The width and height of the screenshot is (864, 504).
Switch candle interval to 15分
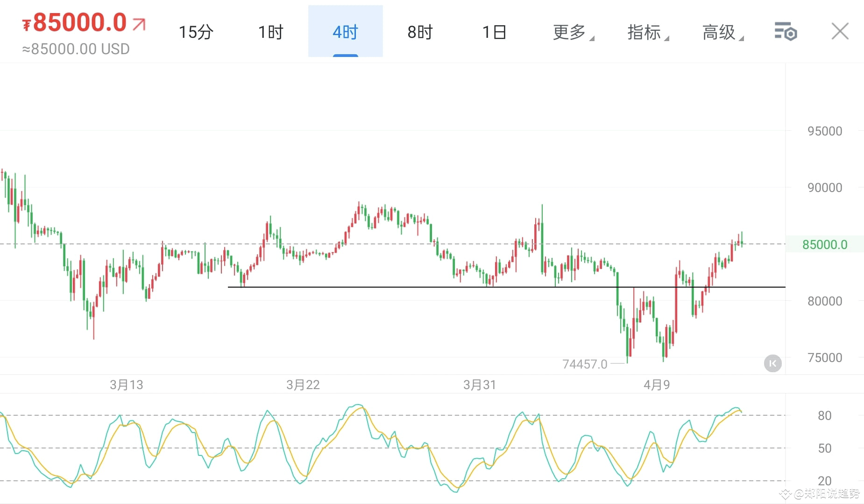point(196,32)
